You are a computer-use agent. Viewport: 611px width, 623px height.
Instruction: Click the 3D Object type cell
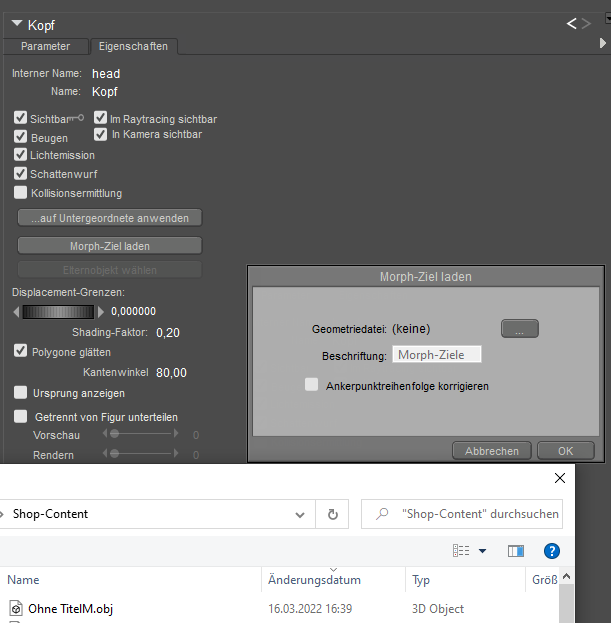[x=438, y=609]
